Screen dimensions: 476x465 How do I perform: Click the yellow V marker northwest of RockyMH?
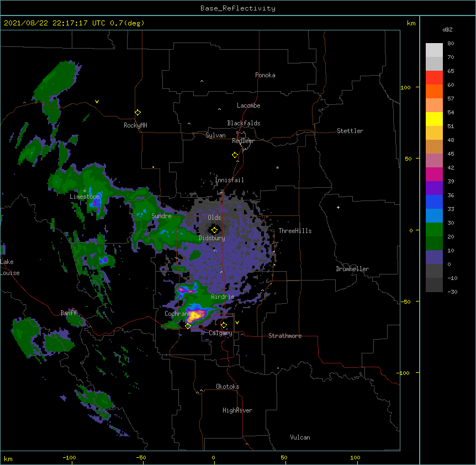tap(97, 102)
